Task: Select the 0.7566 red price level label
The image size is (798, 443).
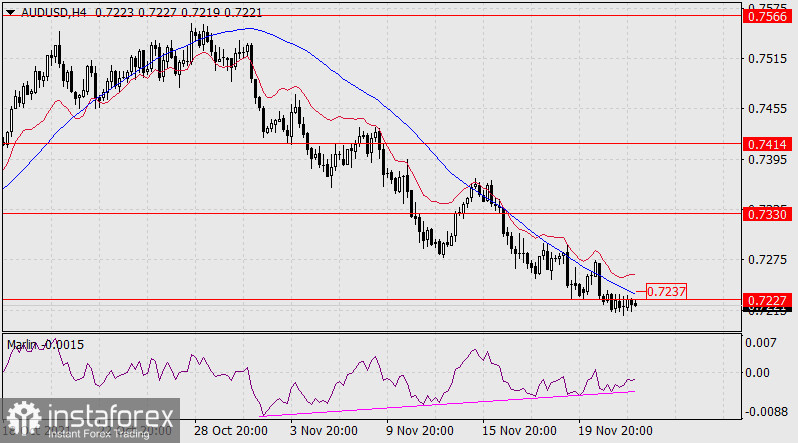Action: (x=768, y=17)
